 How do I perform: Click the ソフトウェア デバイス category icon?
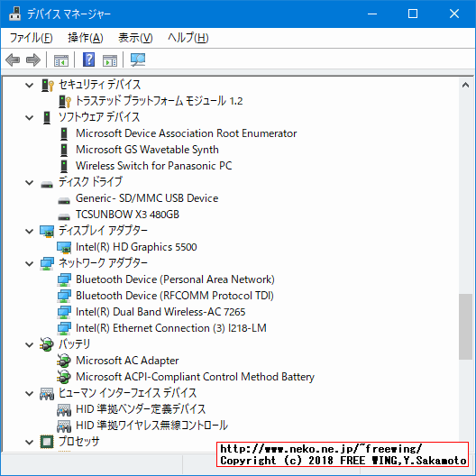47,117
